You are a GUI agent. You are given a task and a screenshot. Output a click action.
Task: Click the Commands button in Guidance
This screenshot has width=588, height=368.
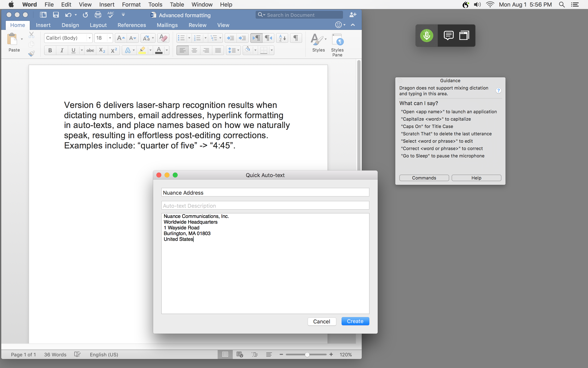pos(424,178)
